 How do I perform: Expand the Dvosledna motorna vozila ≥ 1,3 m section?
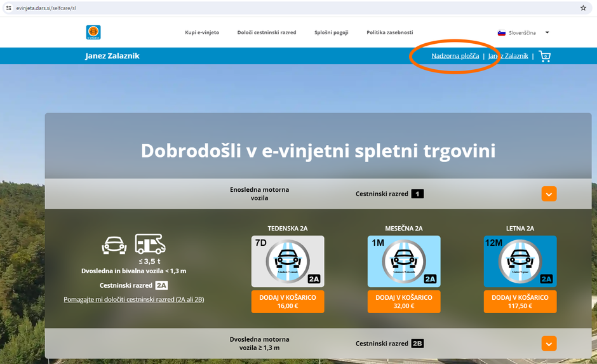549,344
